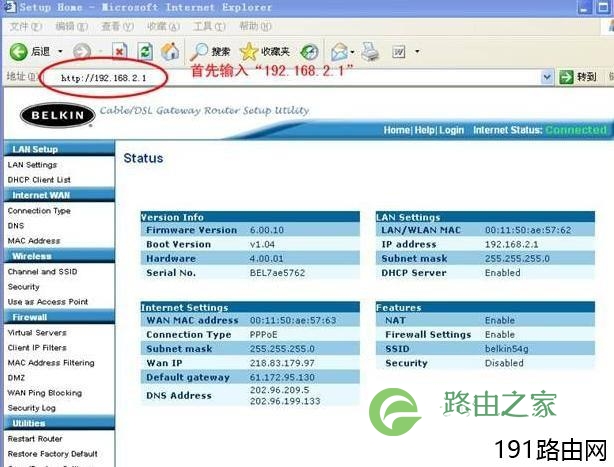Open the Mail icon dropdown arrow
The image size is (614, 467).
point(352,52)
